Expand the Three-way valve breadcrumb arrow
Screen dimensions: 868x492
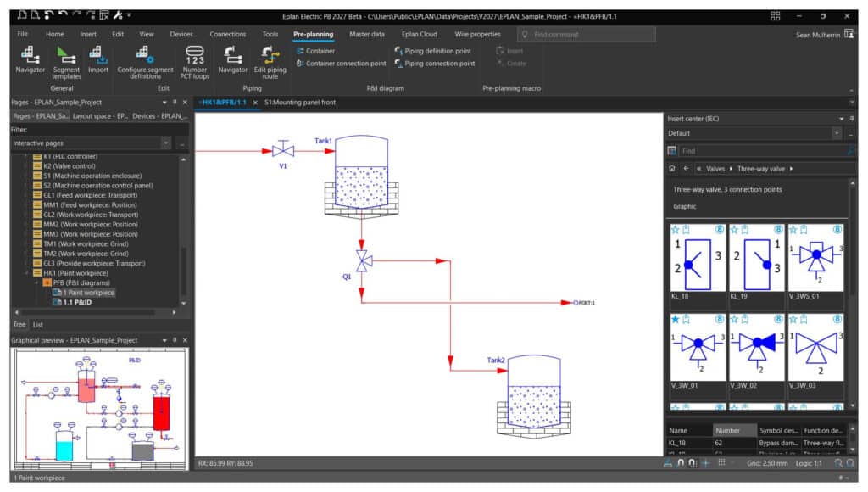coord(791,169)
